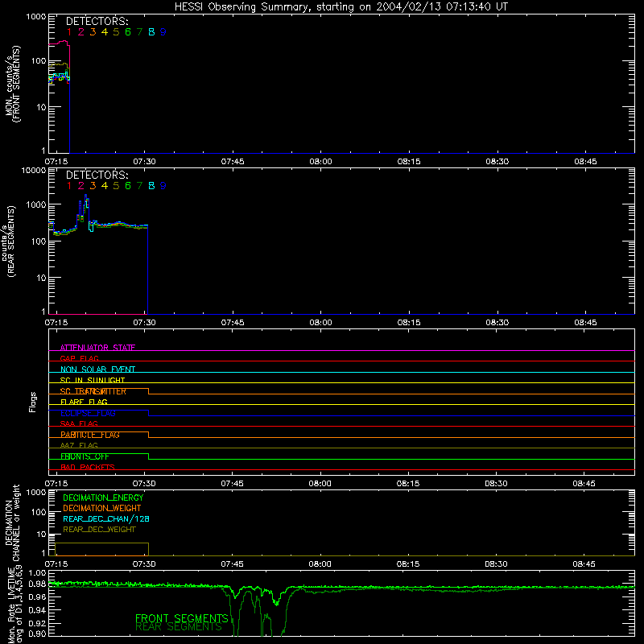Click the HESSI Observing Summary title text

click(x=341, y=6)
